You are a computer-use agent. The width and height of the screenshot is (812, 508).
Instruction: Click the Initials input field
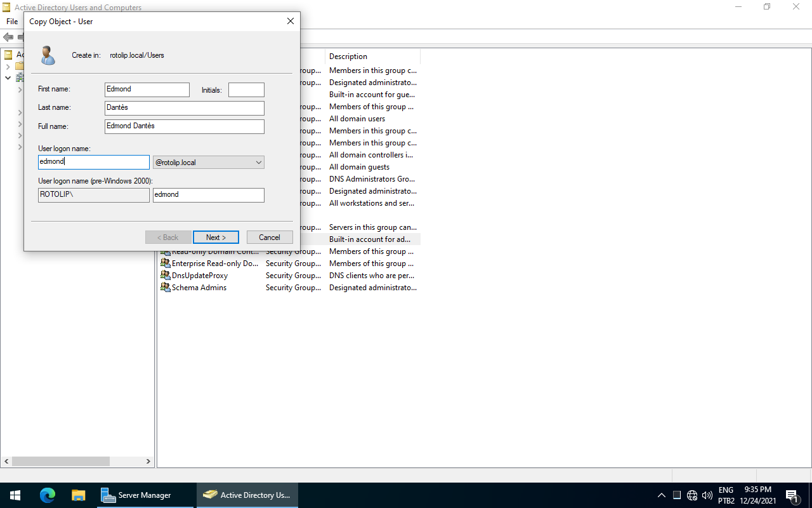[x=246, y=90]
